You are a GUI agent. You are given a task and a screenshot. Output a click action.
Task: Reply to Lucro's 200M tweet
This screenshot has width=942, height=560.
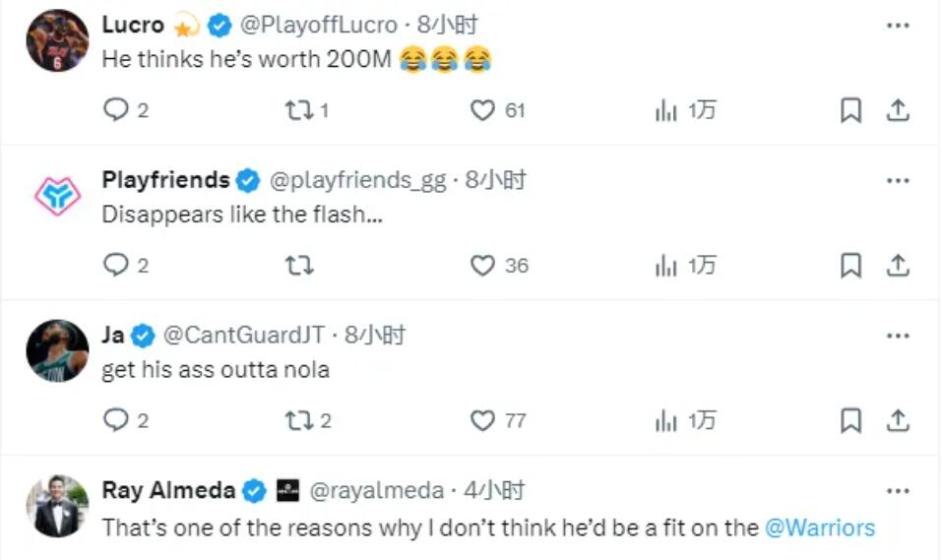pyautogui.click(x=116, y=110)
